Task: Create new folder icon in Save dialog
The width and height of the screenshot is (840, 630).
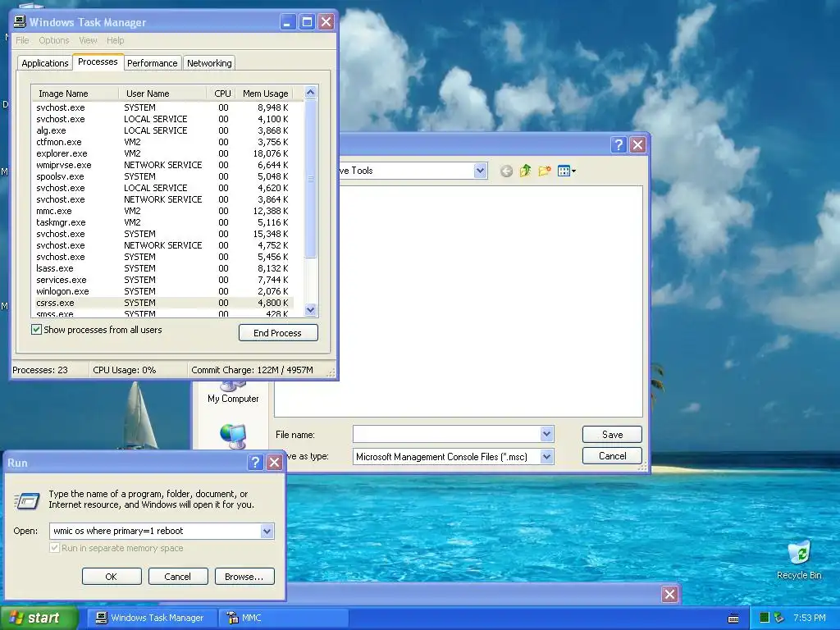Action: (545, 171)
